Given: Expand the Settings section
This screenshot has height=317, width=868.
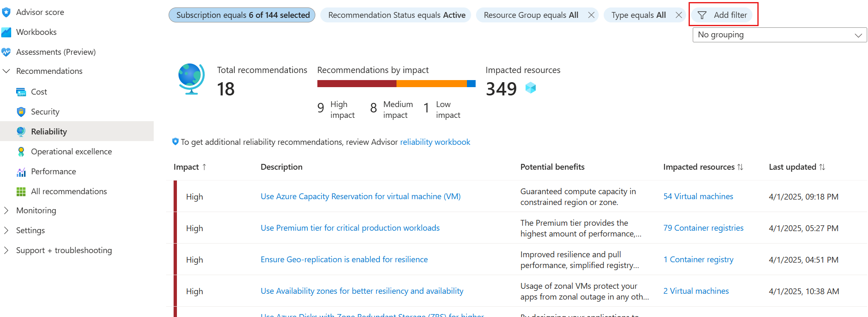Looking at the screenshot, I should 6,230.
